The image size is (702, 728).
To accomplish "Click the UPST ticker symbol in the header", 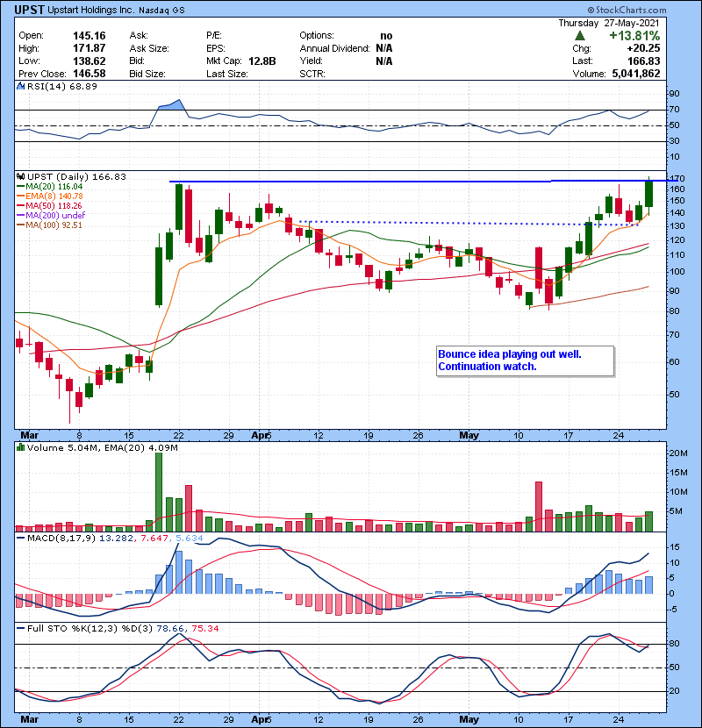I will [30, 10].
